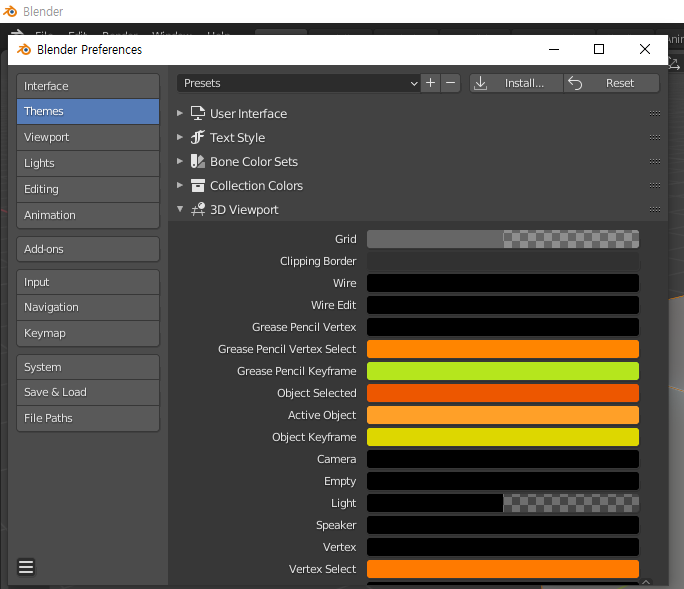Expand the Collection Colors section
The height and width of the screenshot is (589, 684).
pyautogui.click(x=180, y=185)
